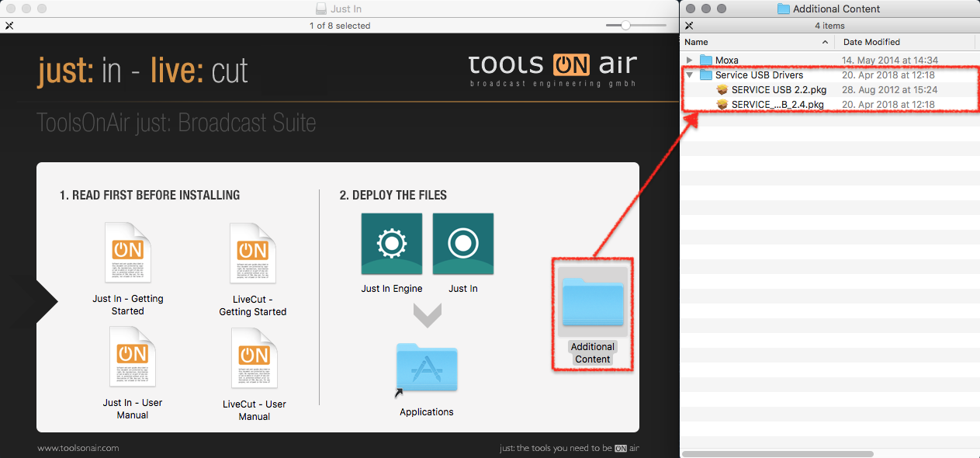Expand the Moxa folder disclosure triangle
Image resolution: width=980 pixels, height=458 pixels.
coord(689,60)
